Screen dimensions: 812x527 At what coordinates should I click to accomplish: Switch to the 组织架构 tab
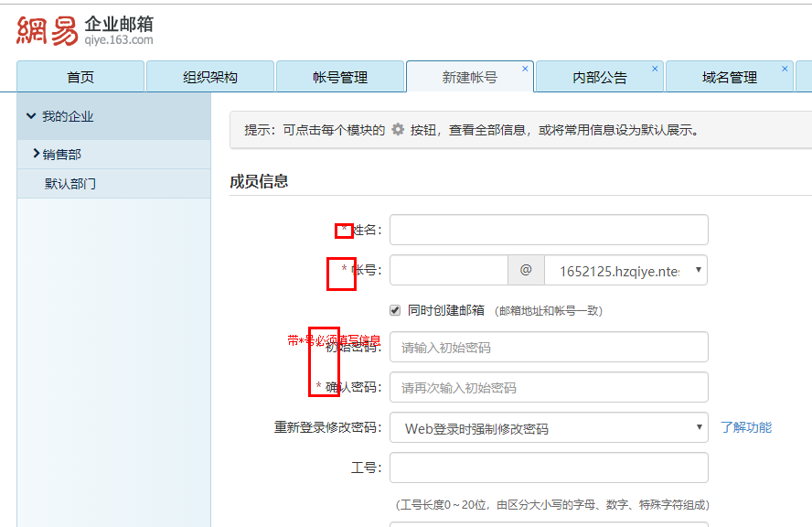(210, 77)
